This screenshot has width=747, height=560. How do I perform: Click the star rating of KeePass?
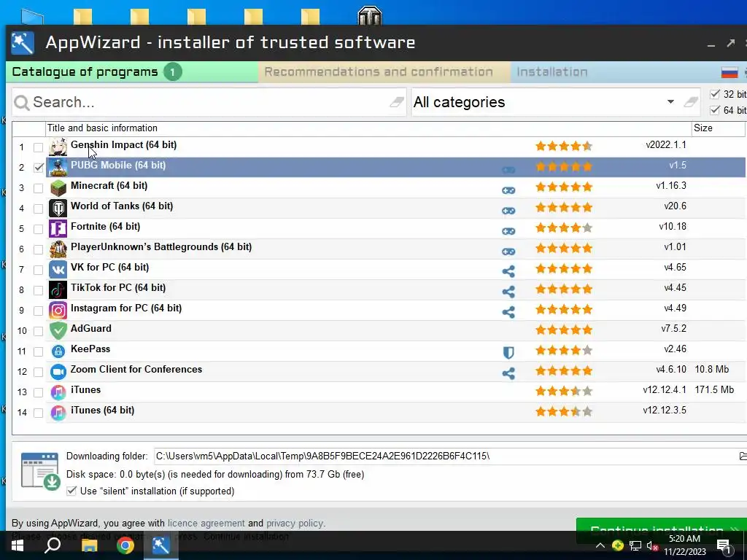click(x=564, y=351)
